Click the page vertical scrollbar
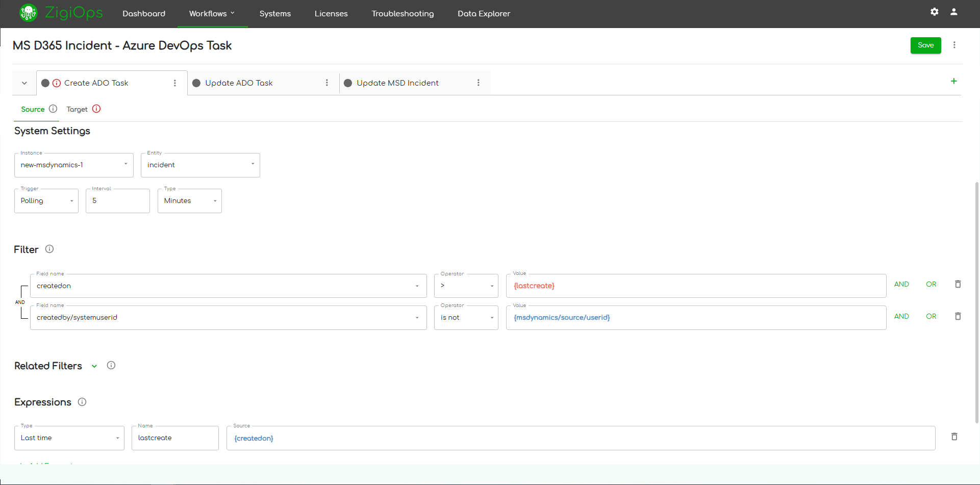 tap(976, 302)
